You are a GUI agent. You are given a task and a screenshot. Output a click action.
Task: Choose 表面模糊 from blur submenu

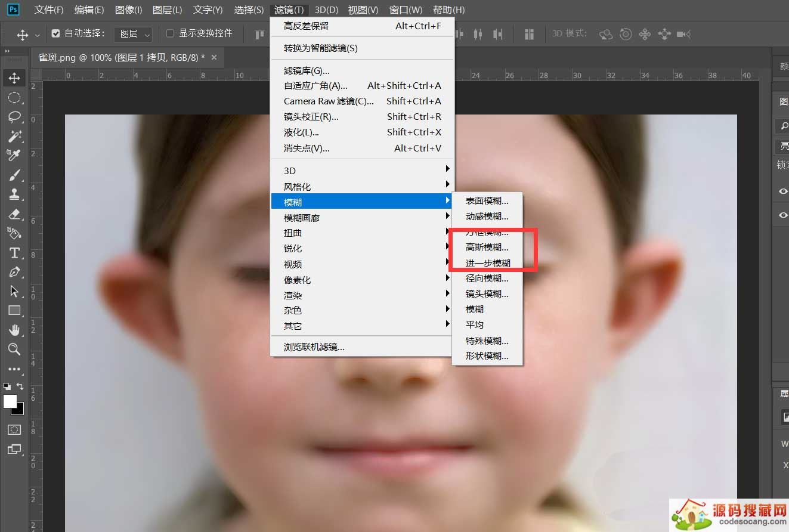click(x=487, y=201)
